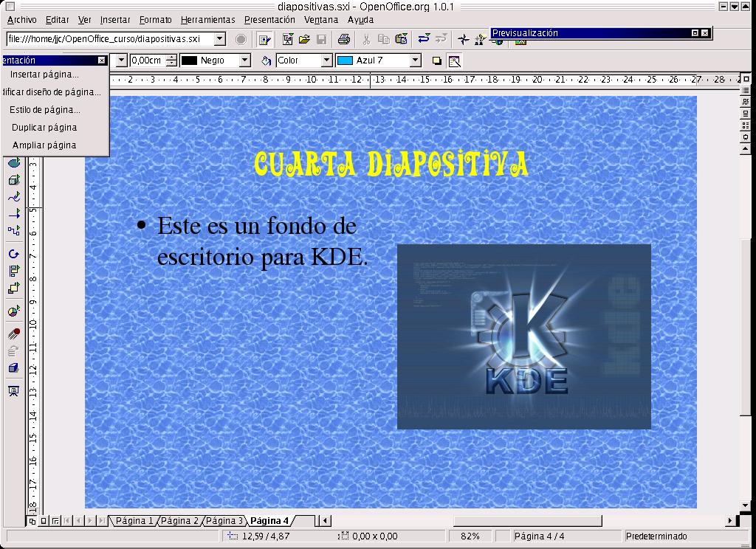Click the Arrange objects tool icon
The height and width of the screenshot is (549, 756).
point(13,289)
